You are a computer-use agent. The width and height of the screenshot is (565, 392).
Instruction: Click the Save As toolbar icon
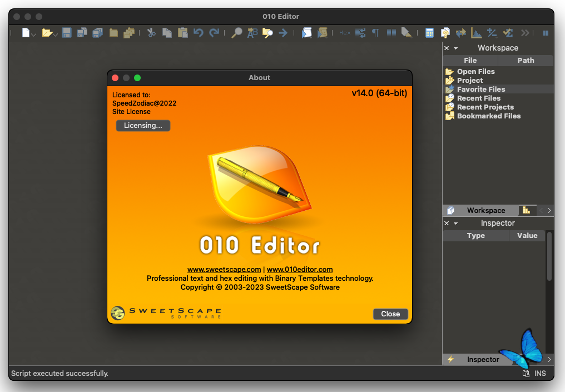(82, 33)
